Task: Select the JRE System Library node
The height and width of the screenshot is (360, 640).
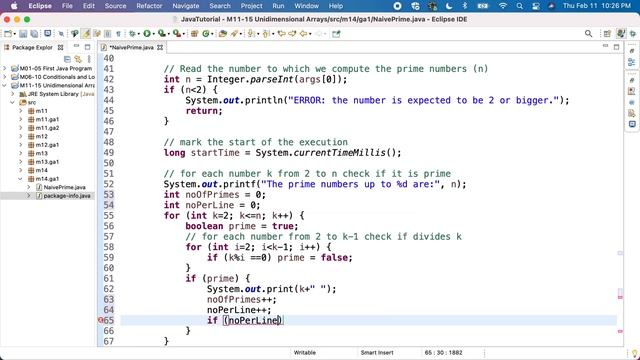Action: point(57,94)
